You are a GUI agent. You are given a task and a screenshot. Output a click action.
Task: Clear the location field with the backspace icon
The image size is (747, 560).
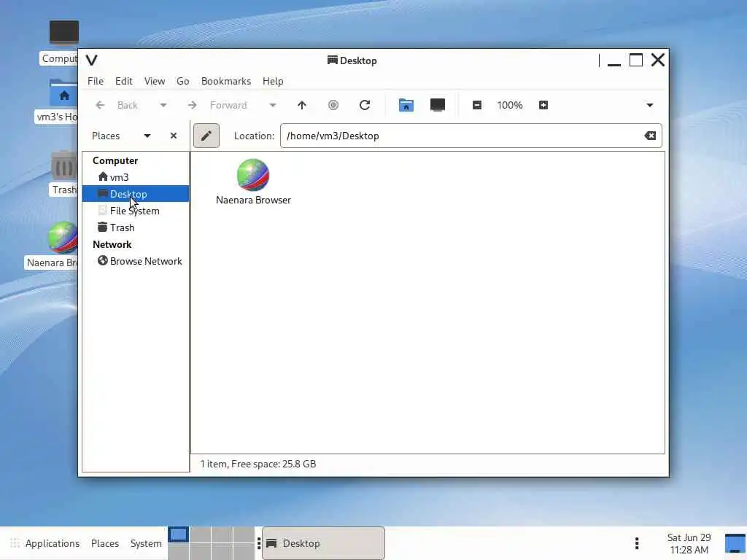[650, 136]
